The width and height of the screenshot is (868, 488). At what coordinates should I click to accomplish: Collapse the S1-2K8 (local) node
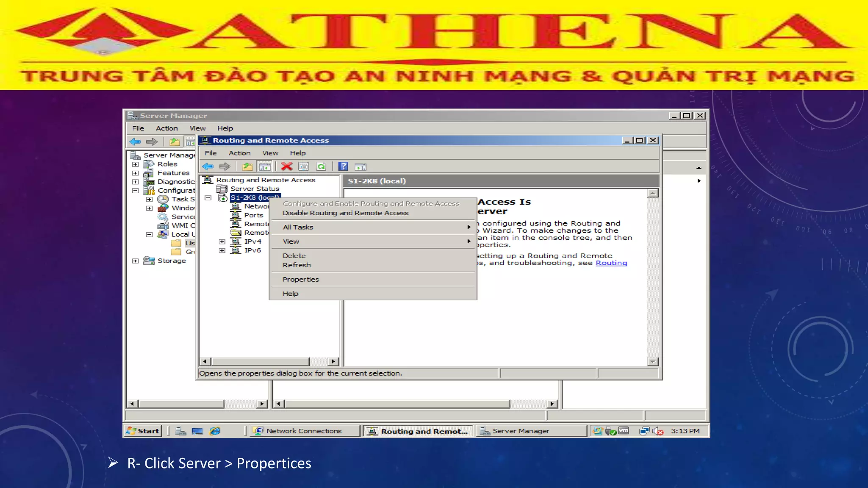(x=208, y=198)
